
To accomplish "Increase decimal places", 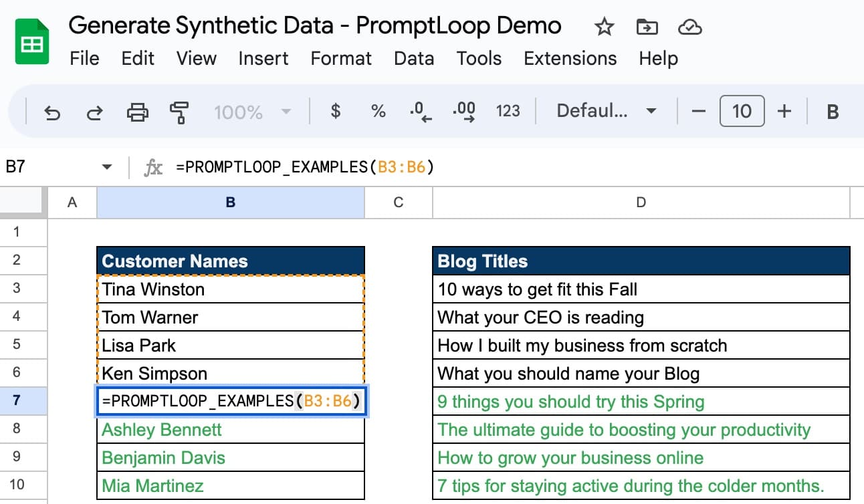I will 464,112.
